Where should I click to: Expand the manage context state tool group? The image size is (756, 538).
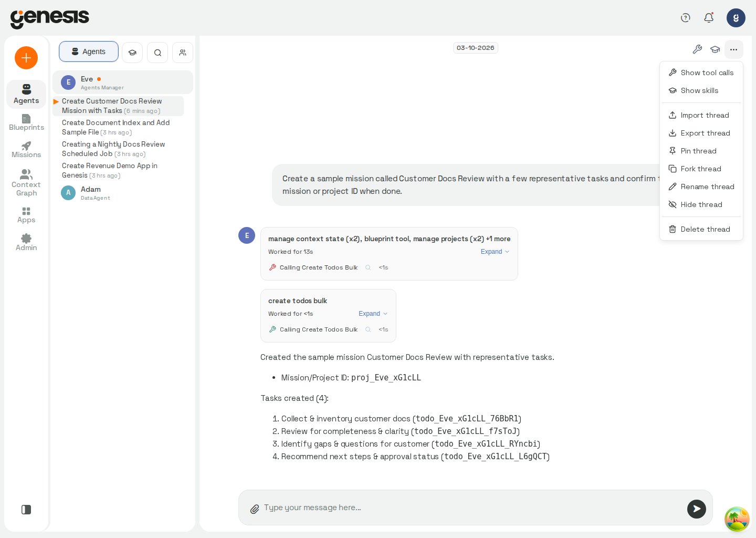tap(495, 252)
